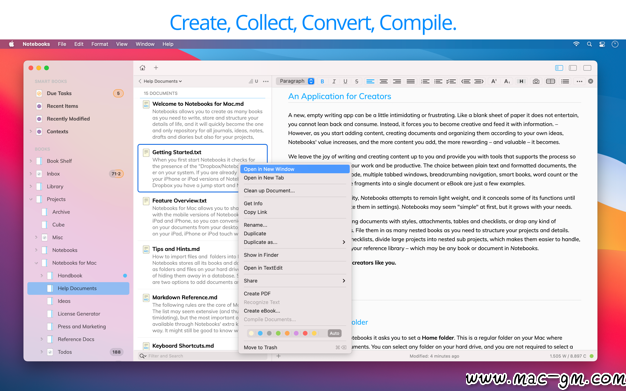Increase font size with the larger A icon
Viewport: 626px width, 391px height.
(x=494, y=81)
